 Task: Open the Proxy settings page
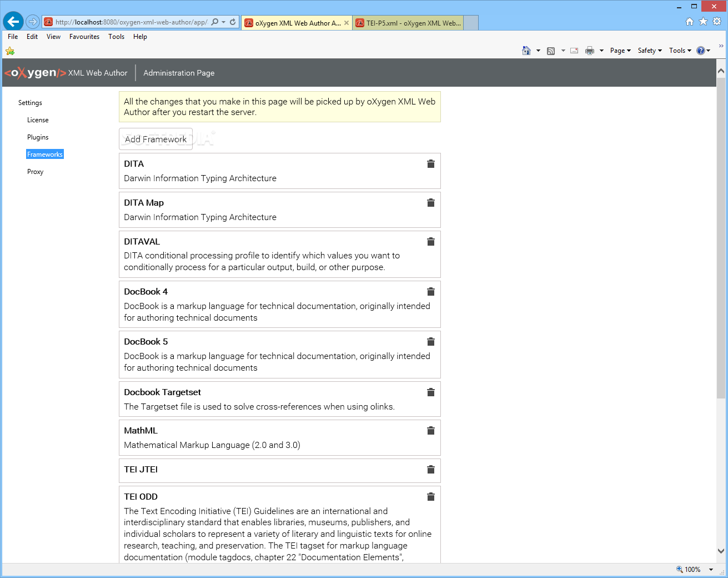click(x=35, y=172)
